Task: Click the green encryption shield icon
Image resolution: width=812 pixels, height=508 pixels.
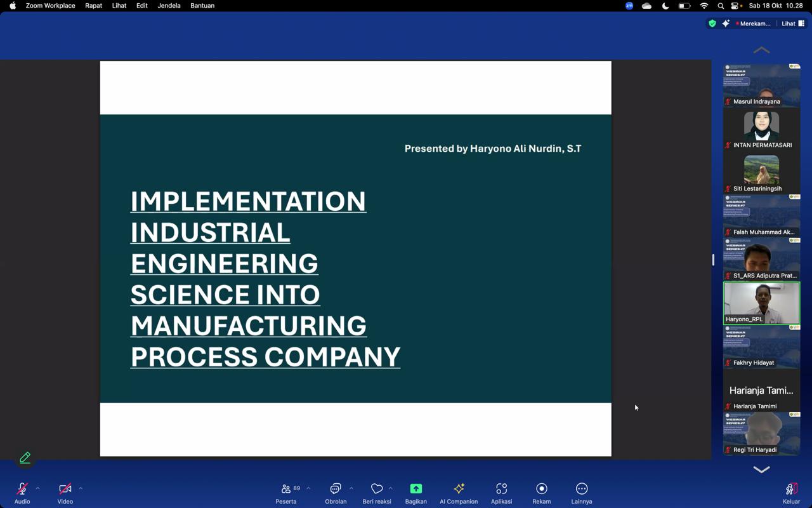Action: pyautogui.click(x=712, y=23)
